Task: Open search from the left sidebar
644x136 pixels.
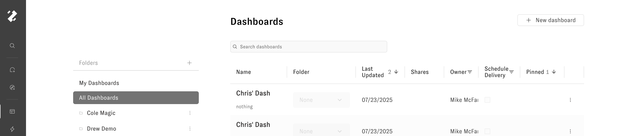Action: [12, 46]
